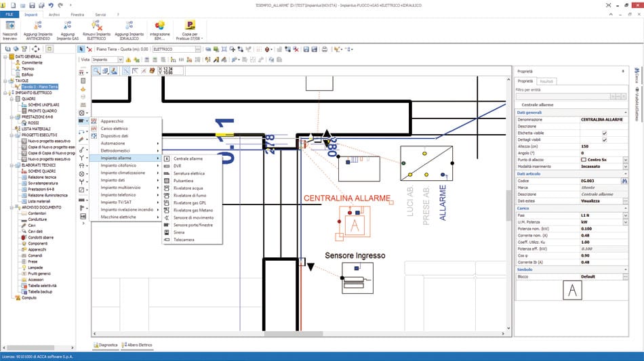The height and width of the screenshot is (361, 644).
Task: Click the Rivelatore di fumo icon
Action: [x=167, y=195]
